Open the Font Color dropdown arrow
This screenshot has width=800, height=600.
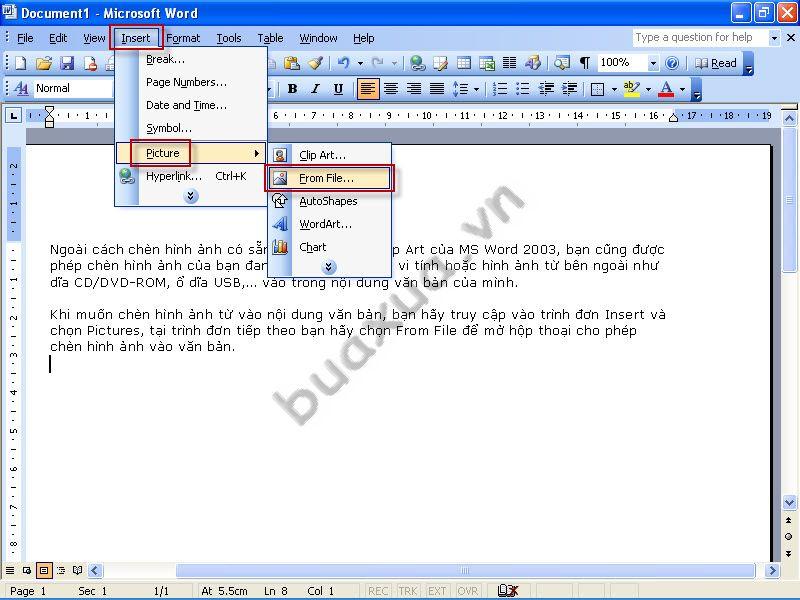click(x=682, y=90)
